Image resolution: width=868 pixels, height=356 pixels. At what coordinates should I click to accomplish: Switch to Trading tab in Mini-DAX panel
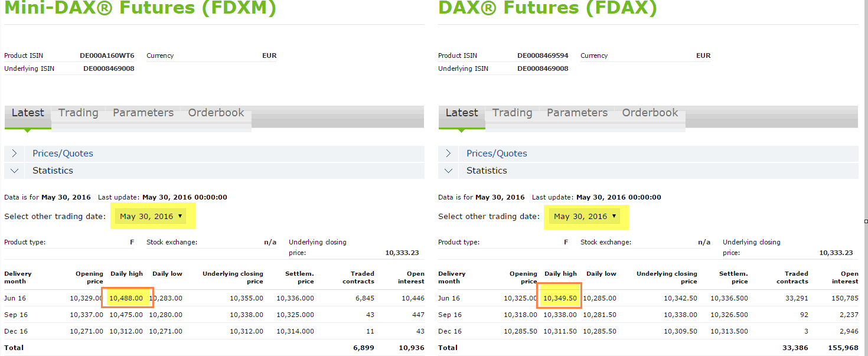pos(78,113)
